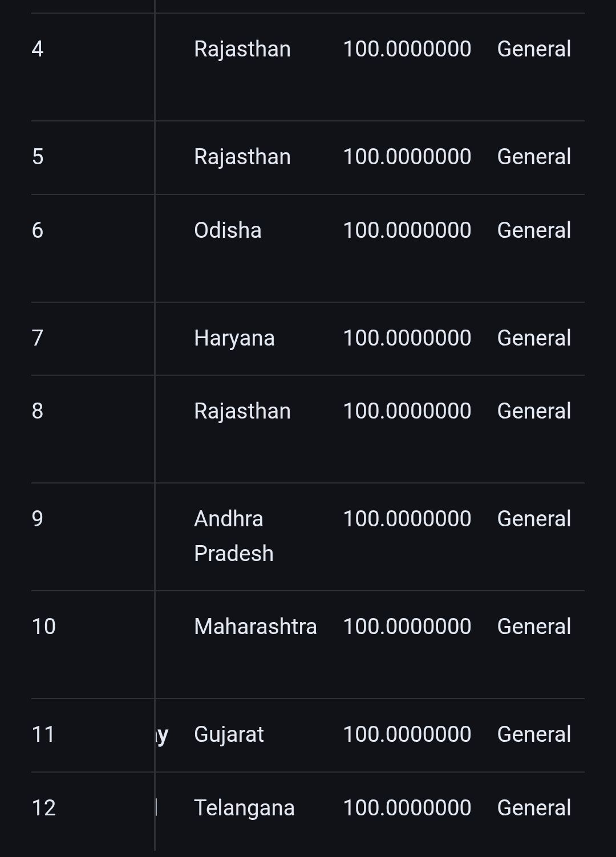Viewport: 616px width, 857px height.
Task: Click rank number 9 cell
Action: (x=38, y=519)
